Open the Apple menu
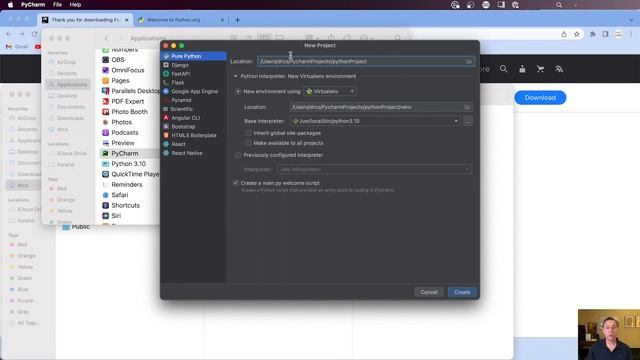Image resolution: width=640 pixels, height=360 pixels. [10, 4]
